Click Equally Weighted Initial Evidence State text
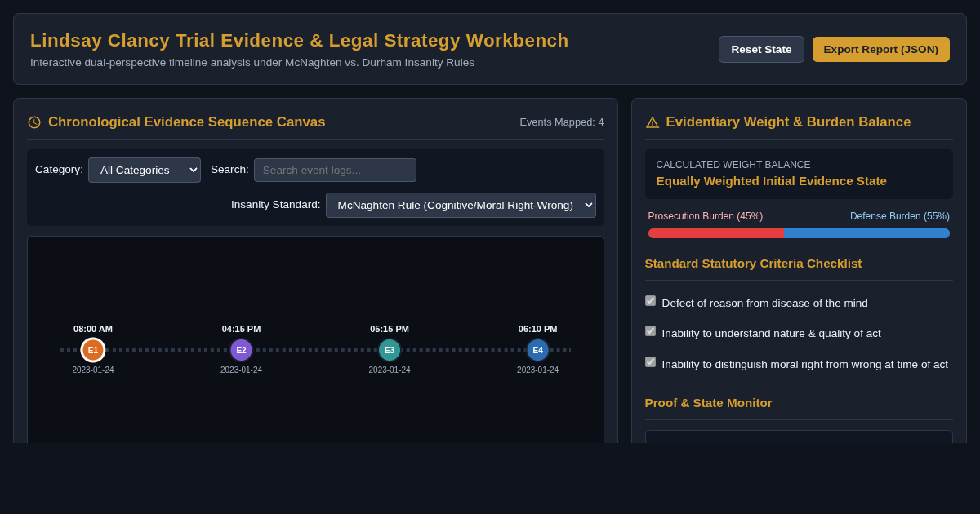This screenshot has width=980, height=514. 771,181
